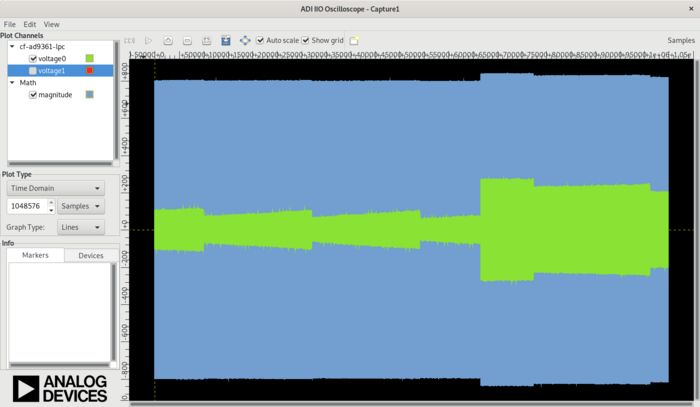Click the blue magnitude color swatch
The height and width of the screenshot is (407, 700).
click(90, 95)
